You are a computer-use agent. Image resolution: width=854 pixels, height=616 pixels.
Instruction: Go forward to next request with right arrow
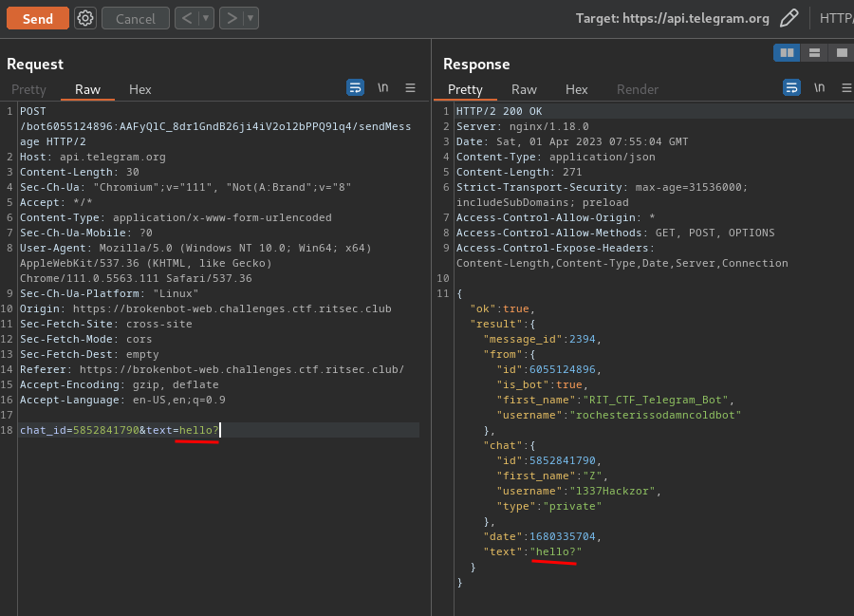[232, 19]
